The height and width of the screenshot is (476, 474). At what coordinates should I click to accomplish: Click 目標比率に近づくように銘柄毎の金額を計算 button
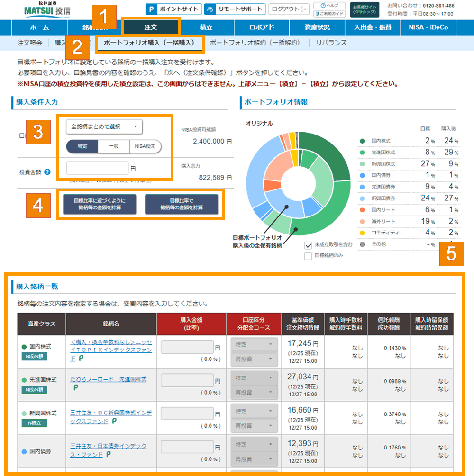[x=100, y=204]
